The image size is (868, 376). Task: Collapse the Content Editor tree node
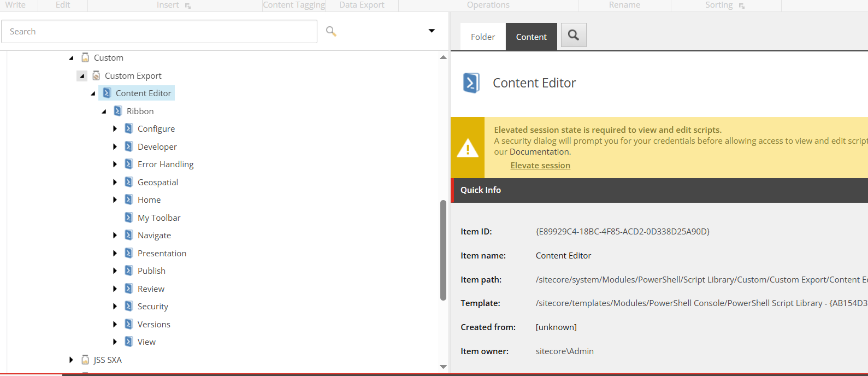(x=93, y=93)
